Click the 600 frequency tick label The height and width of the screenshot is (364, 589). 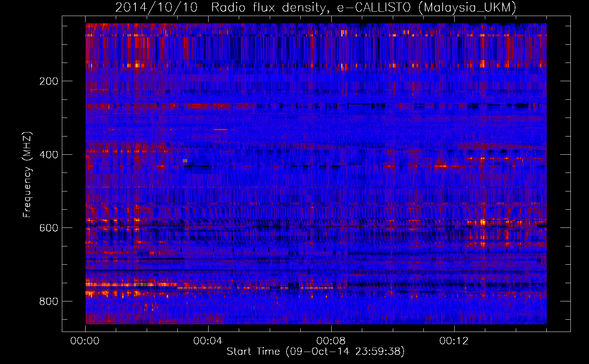pos(48,228)
